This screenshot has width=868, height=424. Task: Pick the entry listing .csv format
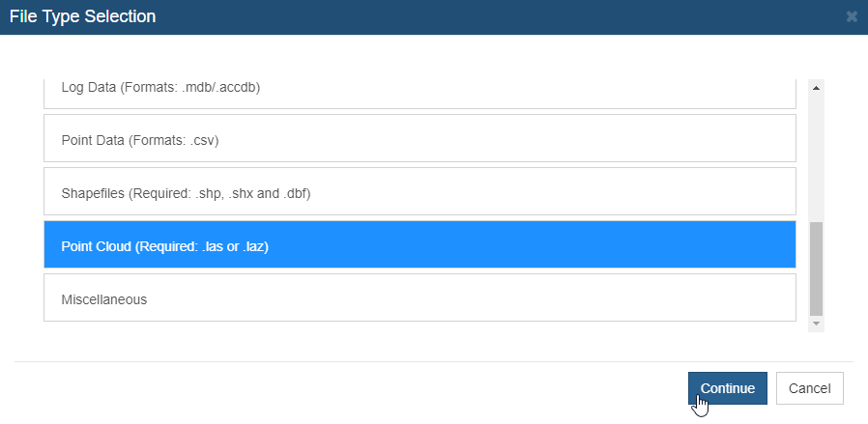point(420,138)
